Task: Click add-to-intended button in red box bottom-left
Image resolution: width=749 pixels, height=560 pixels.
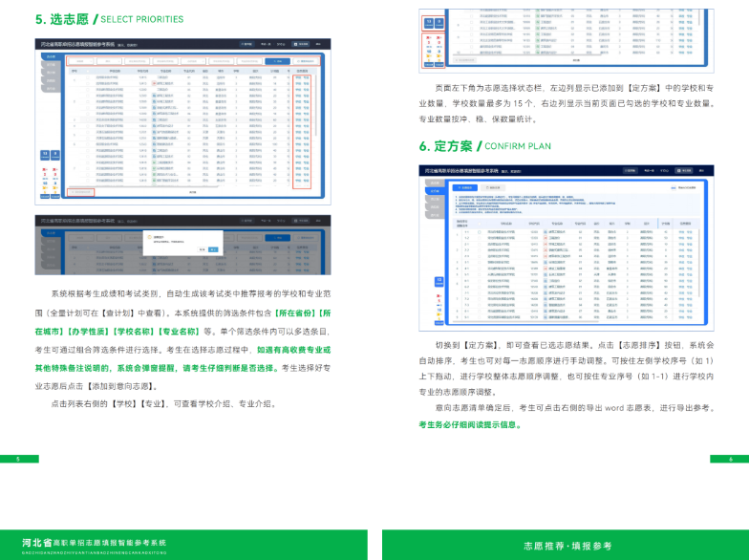Action: (x=80, y=192)
